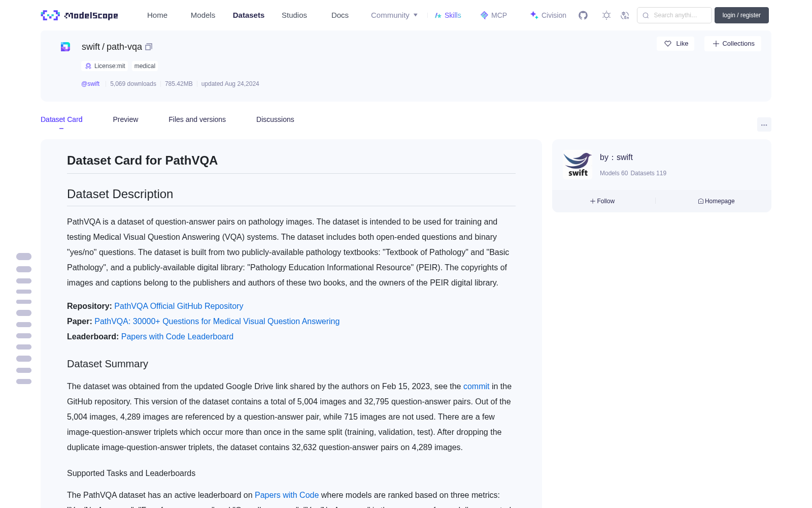
Task: Click the magnifier icon in the search box
Action: point(646,15)
